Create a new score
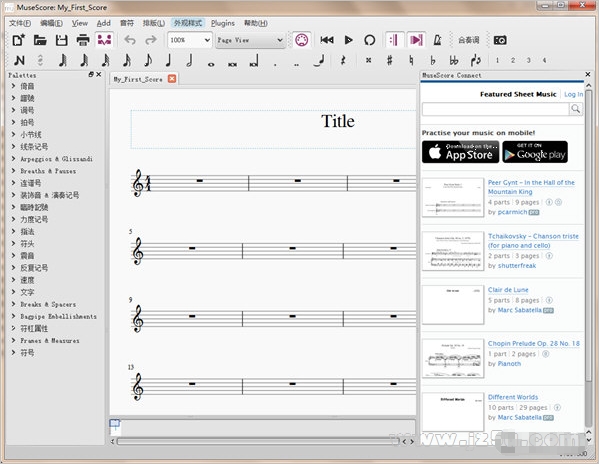This screenshot has height=464, width=599. point(18,40)
